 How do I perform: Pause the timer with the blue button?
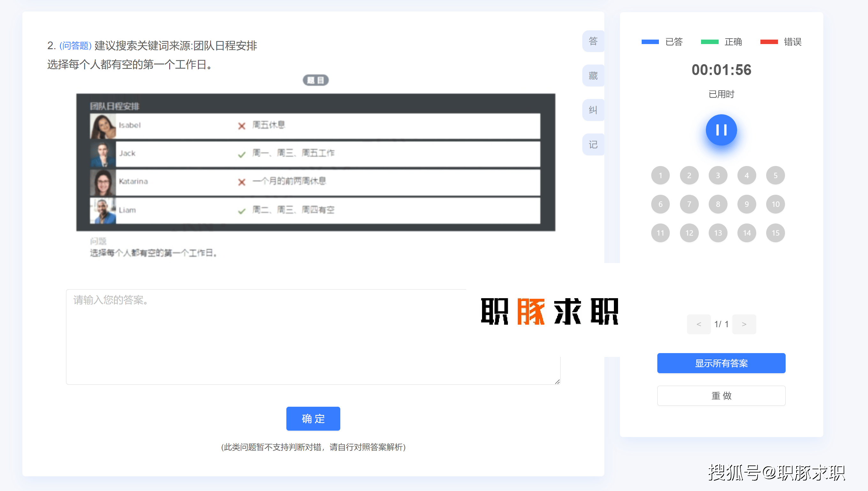point(721,130)
